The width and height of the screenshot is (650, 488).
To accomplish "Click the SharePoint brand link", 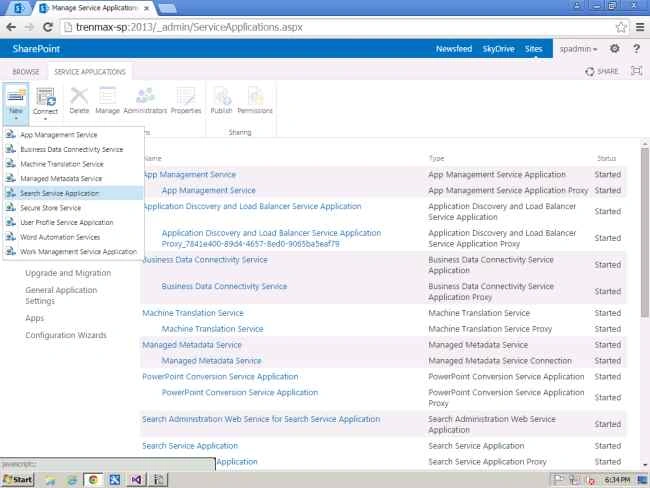I will pyautogui.click(x=36, y=49).
